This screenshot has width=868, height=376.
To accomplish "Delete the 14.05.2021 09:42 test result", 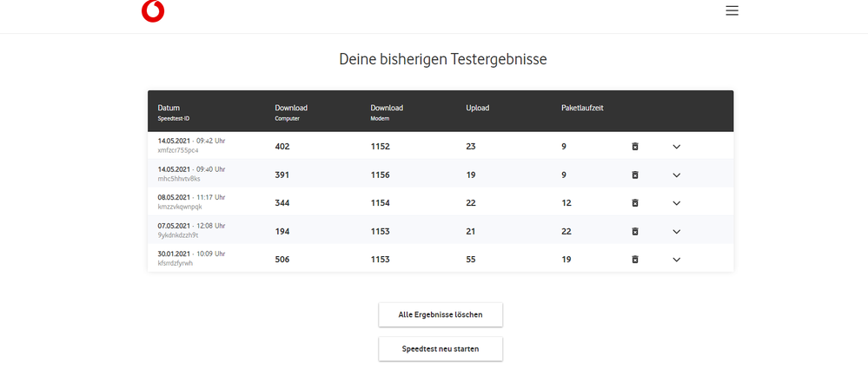I will tap(635, 146).
